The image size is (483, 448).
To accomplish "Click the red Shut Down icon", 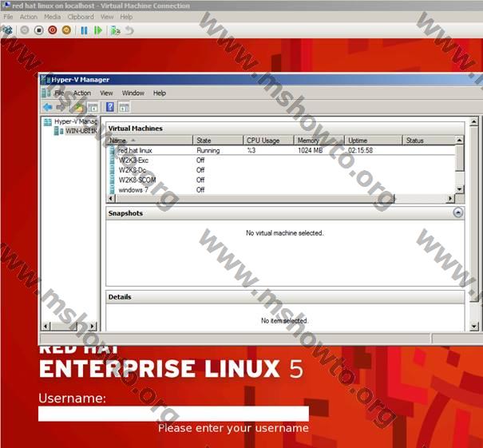I will click(53, 30).
